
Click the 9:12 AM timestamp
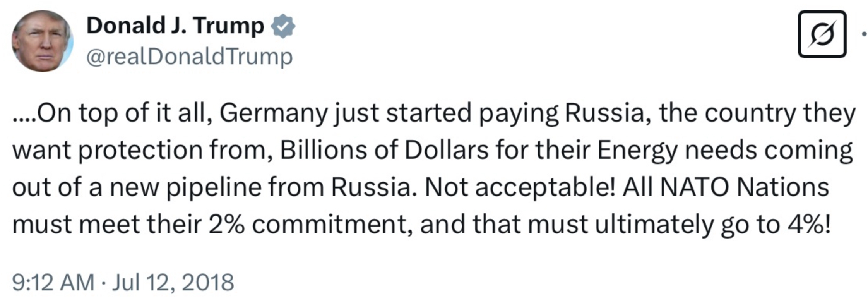pyautogui.click(x=53, y=282)
